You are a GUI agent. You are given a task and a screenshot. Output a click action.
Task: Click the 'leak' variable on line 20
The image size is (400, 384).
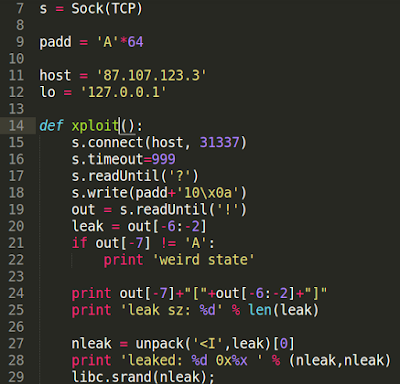87,226
